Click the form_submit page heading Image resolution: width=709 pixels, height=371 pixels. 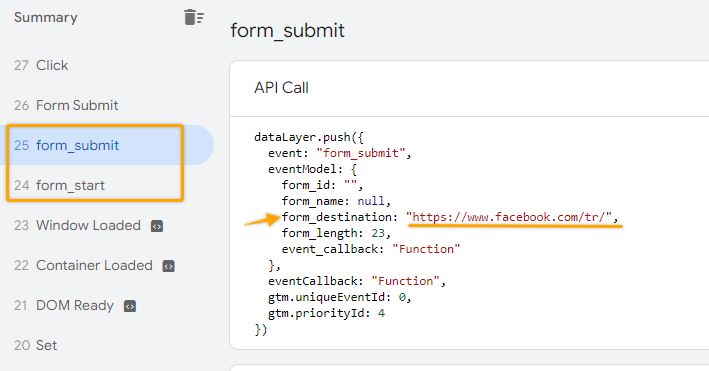pos(288,30)
